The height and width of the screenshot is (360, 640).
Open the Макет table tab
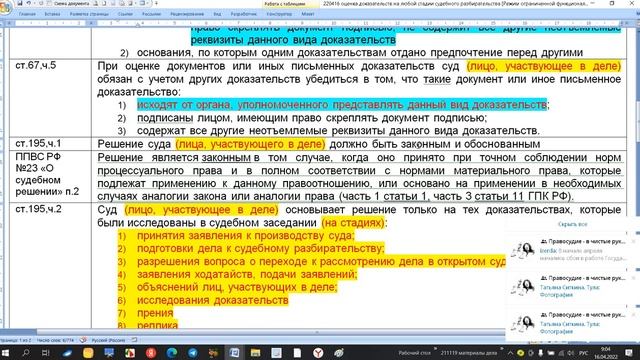point(308,14)
